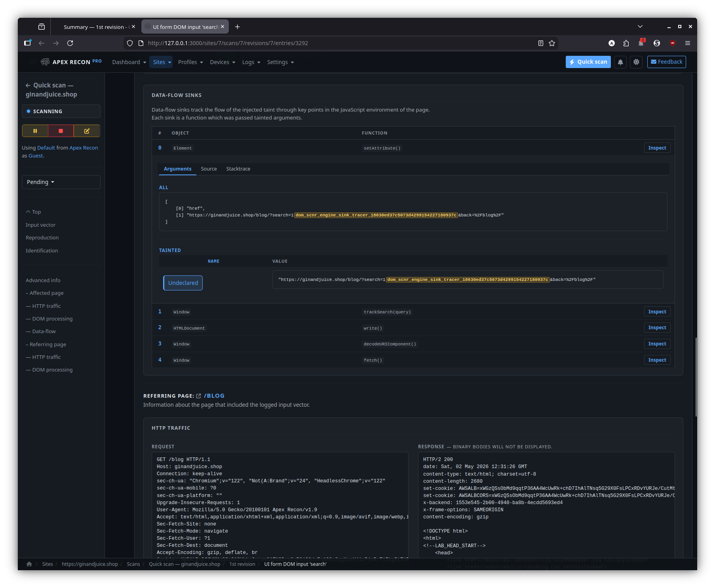This screenshot has height=588, width=715.
Task: Open the Guest user link
Action: tap(36, 156)
